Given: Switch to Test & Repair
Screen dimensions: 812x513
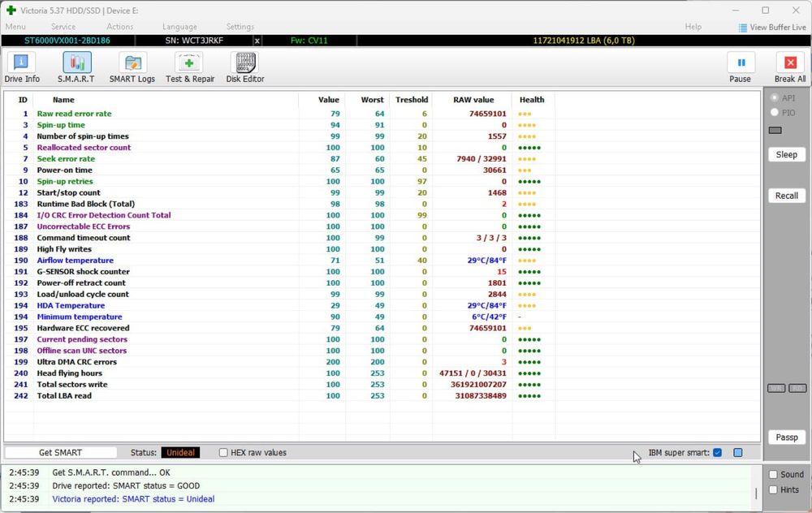Looking at the screenshot, I should pos(190,67).
